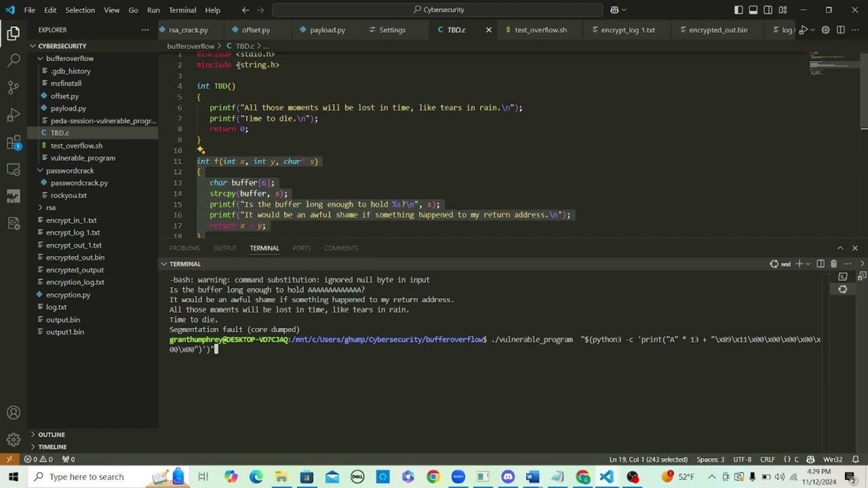Open the Output panel tab
This screenshot has height=488, width=868.
(224, 248)
